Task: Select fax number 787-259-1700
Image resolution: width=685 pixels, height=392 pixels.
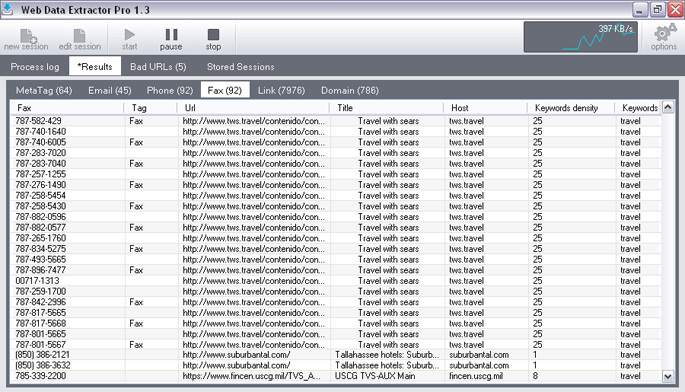Action: (x=41, y=291)
